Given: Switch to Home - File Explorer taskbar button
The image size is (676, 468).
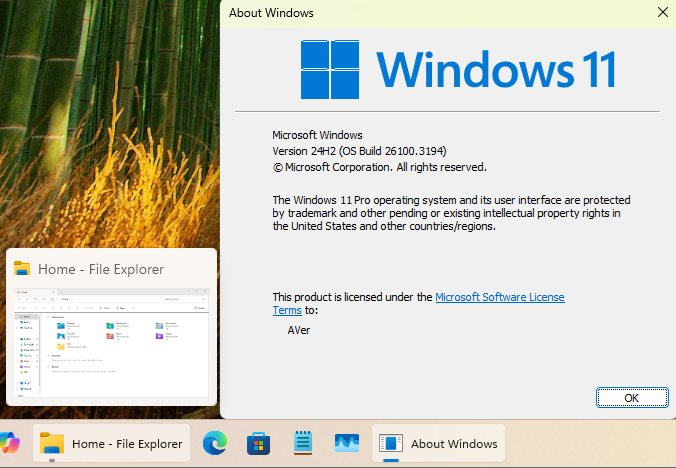Looking at the screenshot, I should (111, 443).
